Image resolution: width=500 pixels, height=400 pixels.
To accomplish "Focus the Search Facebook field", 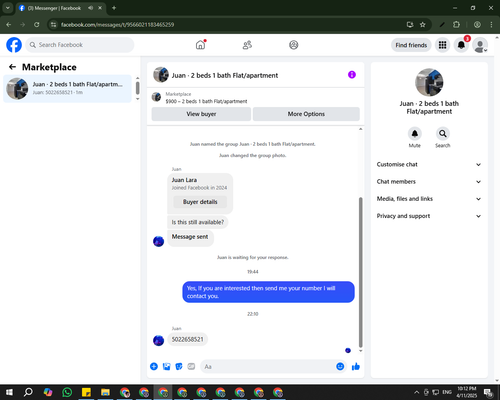I will click(80, 45).
